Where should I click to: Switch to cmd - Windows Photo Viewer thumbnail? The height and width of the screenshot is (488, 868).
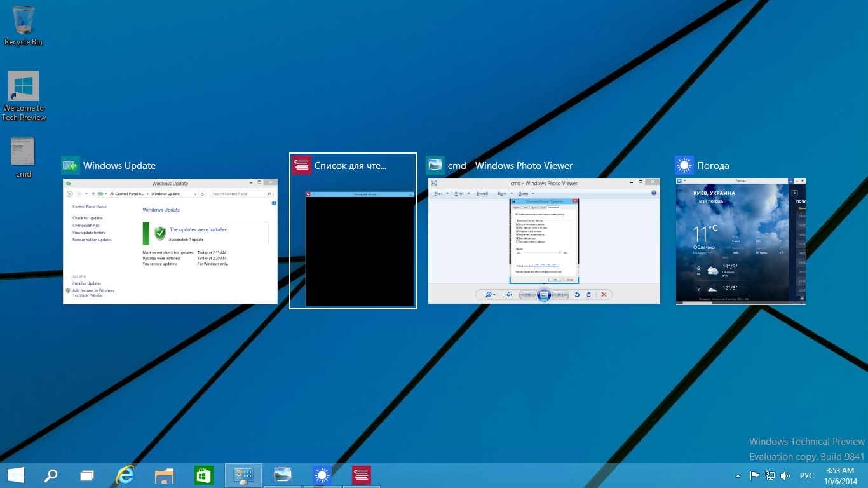[544, 241]
